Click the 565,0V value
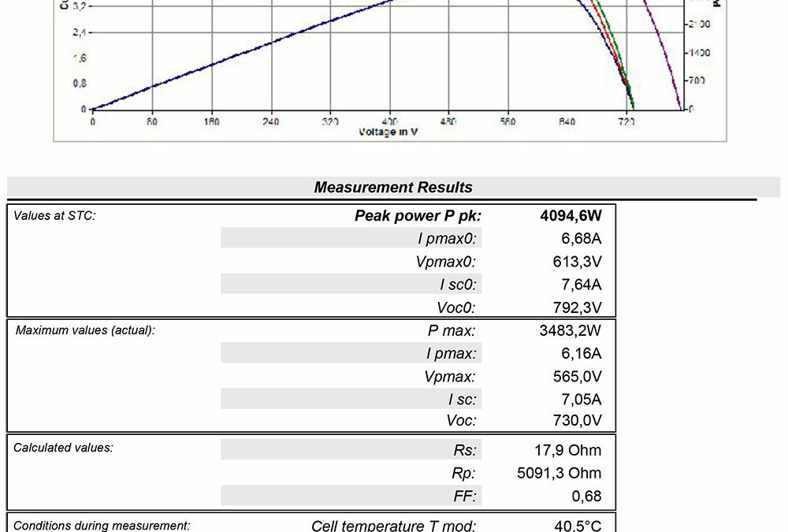Viewport: 788px width, 532px height. click(577, 377)
